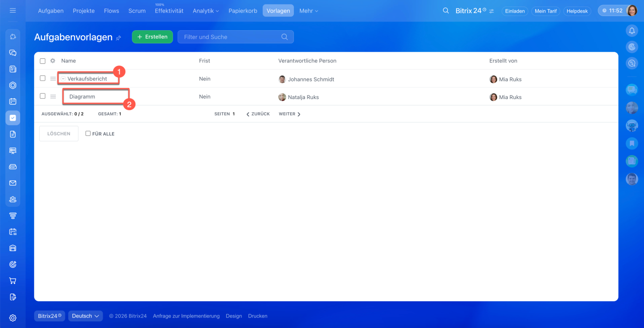Image resolution: width=644 pixels, height=328 pixels.
Task: Select the Vorlagen tab
Action: click(278, 11)
